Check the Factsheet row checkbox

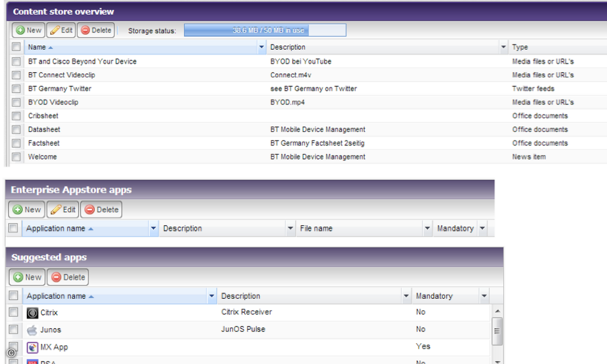(16, 143)
